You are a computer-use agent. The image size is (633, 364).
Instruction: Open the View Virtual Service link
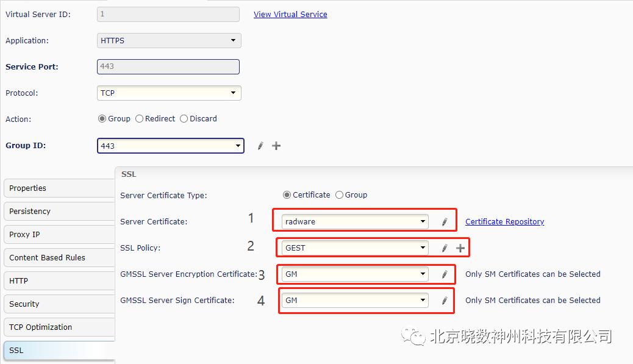[290, 14]
